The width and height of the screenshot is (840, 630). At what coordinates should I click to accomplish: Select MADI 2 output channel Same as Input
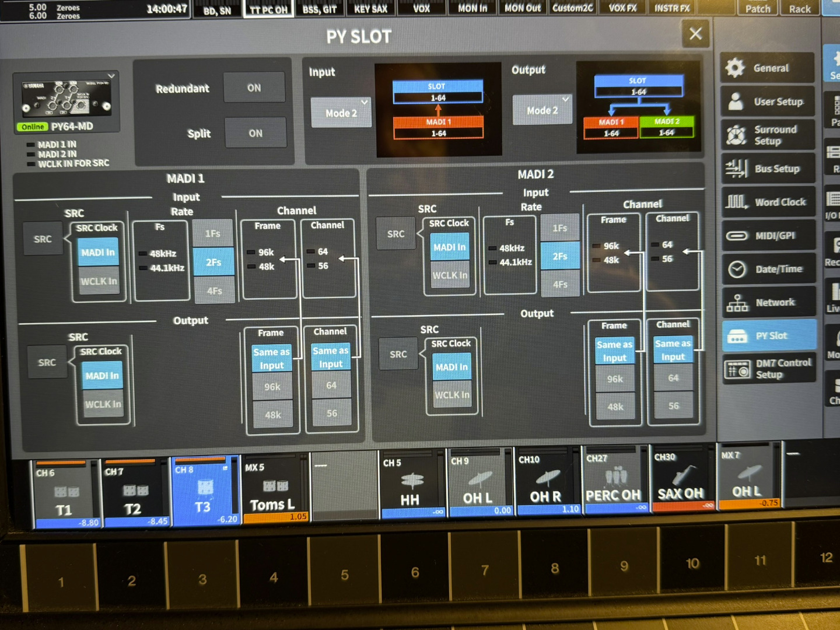click(673, 350)
